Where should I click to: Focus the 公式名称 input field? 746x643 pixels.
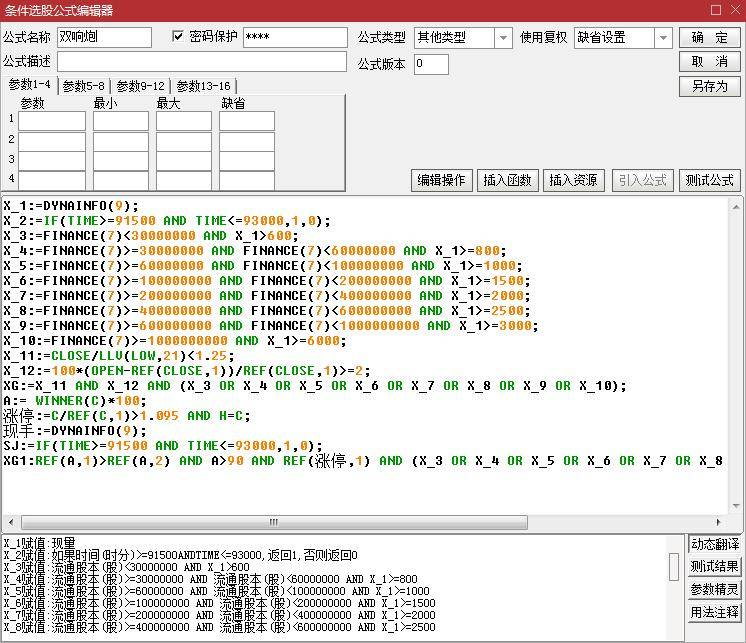pyautogui.click(x=104, y=37)
